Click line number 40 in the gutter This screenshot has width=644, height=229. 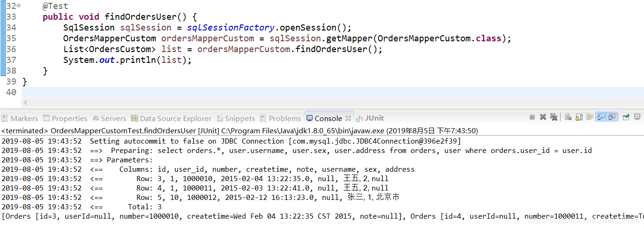coord(11,92)
